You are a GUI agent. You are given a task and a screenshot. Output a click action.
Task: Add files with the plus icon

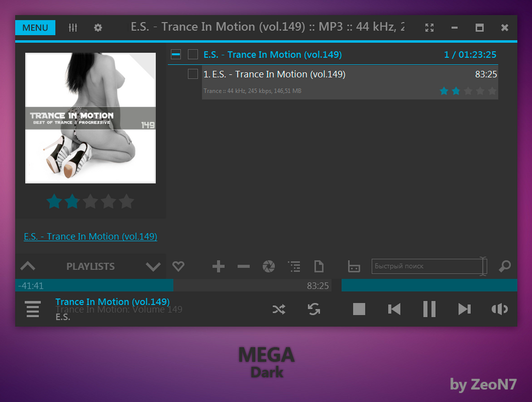[219, 266]
